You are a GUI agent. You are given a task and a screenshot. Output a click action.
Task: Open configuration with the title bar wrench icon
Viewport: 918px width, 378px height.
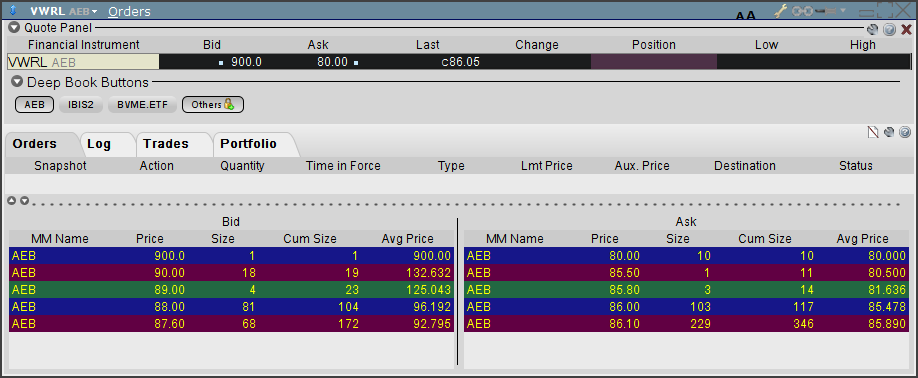tap(780, 11)
